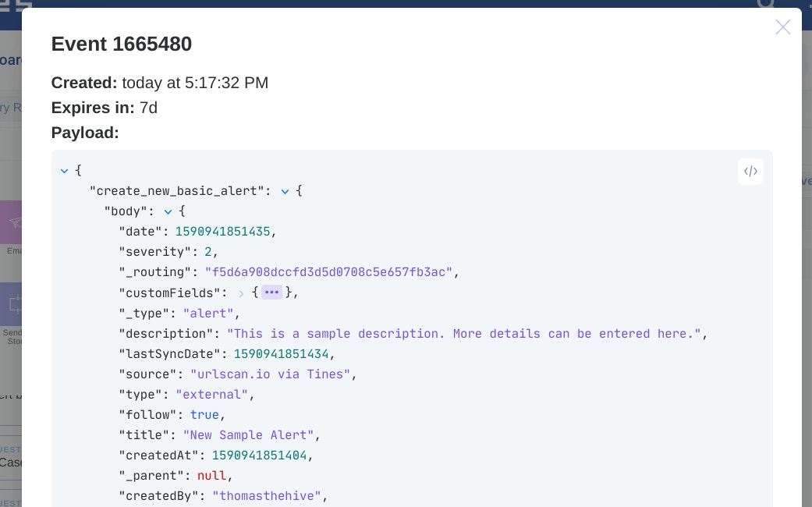Close the Event 1665480 dialog
The image size is (812, 507).
(x=782, y=27)
